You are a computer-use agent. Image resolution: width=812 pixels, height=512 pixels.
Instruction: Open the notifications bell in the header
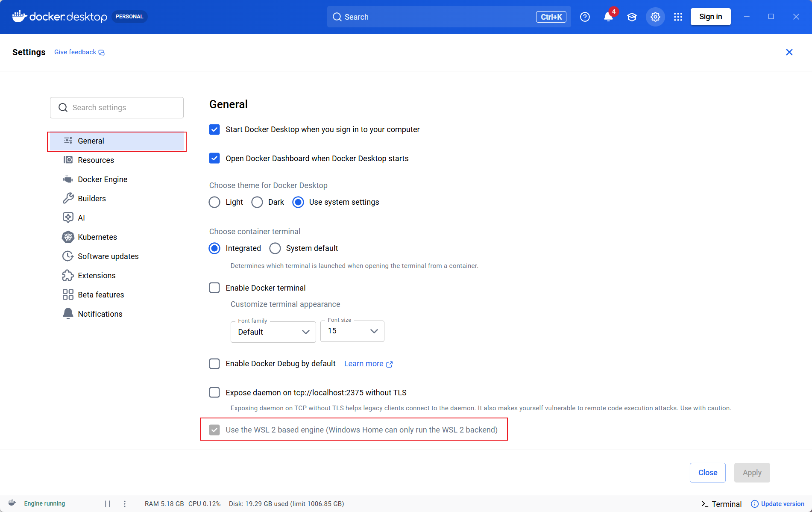pos(608,17)
